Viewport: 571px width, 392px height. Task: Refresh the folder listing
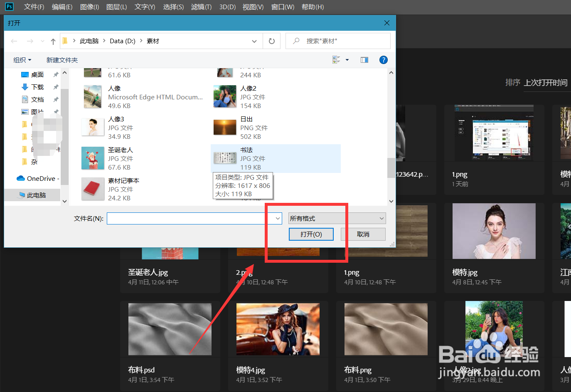tap(272, 41)
